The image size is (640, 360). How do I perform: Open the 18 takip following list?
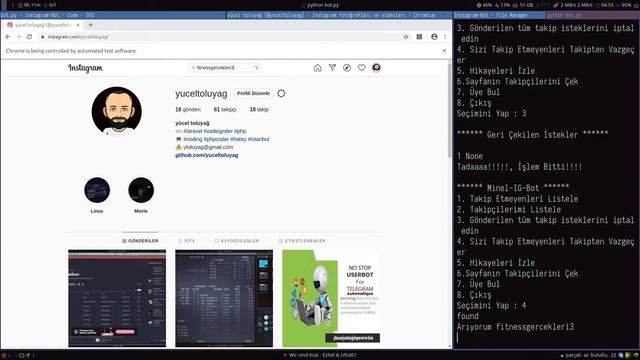(x=259, y=109)
